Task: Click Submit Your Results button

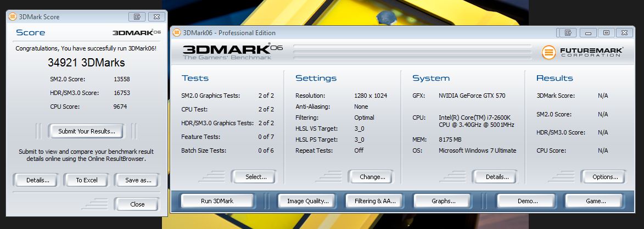Action: (86, 132)
